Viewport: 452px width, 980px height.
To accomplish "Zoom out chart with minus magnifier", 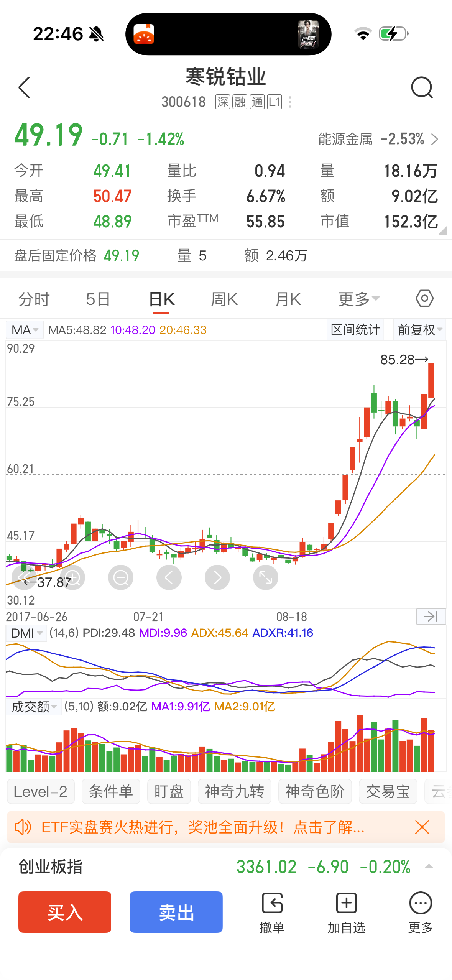I will pyautogui.click(x=121, y=577).
